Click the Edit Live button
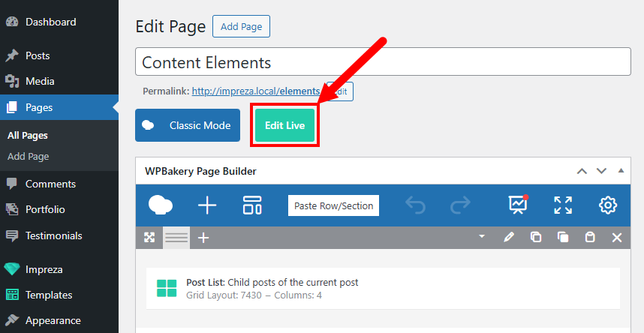This screenshot has height=333, width=644. click(284, 125)
